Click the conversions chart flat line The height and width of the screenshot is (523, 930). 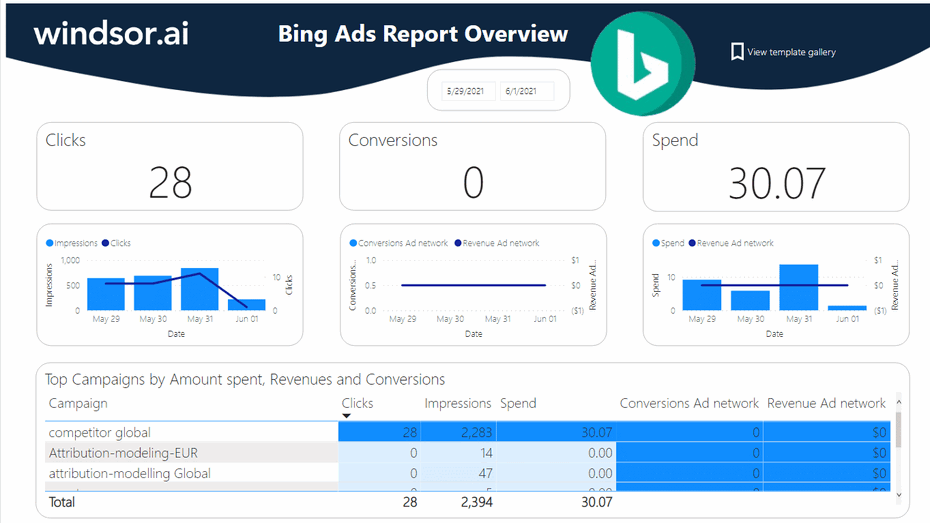pyautogui.click(x=473, y=285)
